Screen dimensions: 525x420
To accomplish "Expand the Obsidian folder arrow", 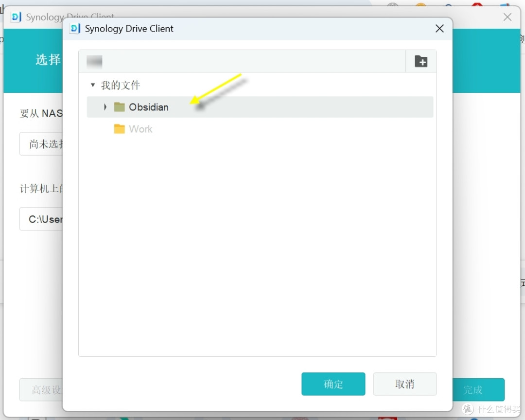I will click(105, 107).
